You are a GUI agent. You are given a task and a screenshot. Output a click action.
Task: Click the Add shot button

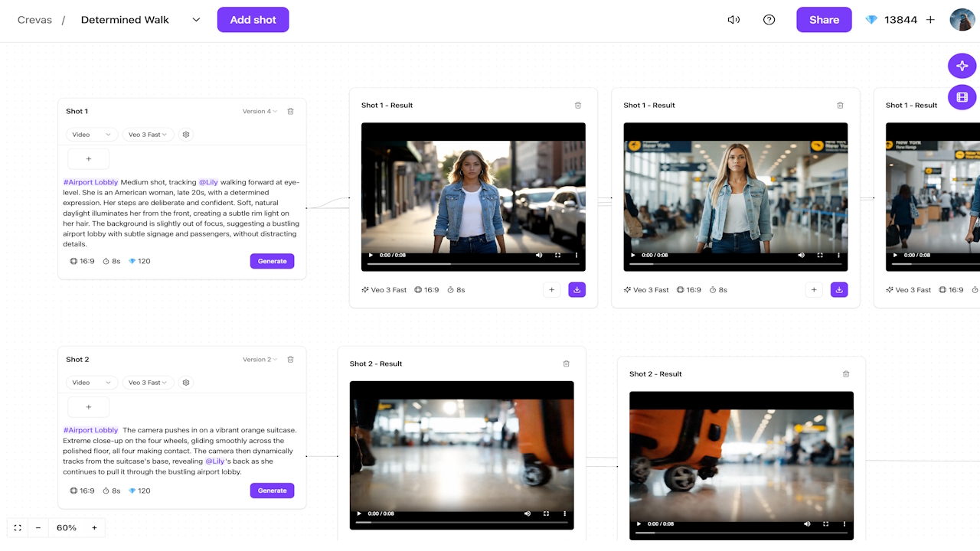pos(253,19)
